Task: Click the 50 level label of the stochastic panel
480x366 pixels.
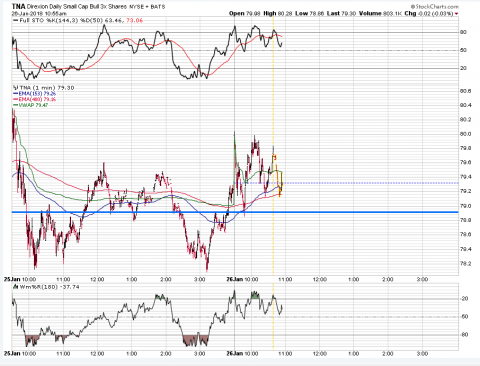Action: point(463,50)
